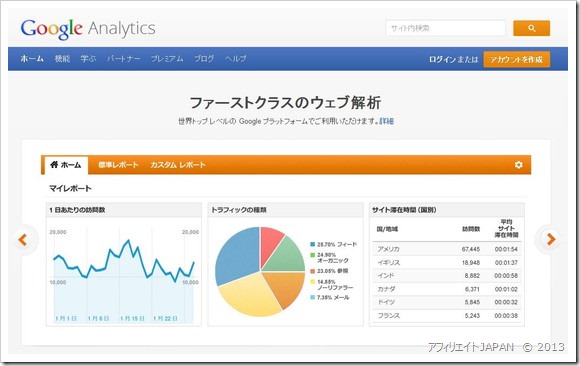The height and width of the screenshot is (366, 580).
Task: Open パートナー navigation item
Action: (124, 59)
